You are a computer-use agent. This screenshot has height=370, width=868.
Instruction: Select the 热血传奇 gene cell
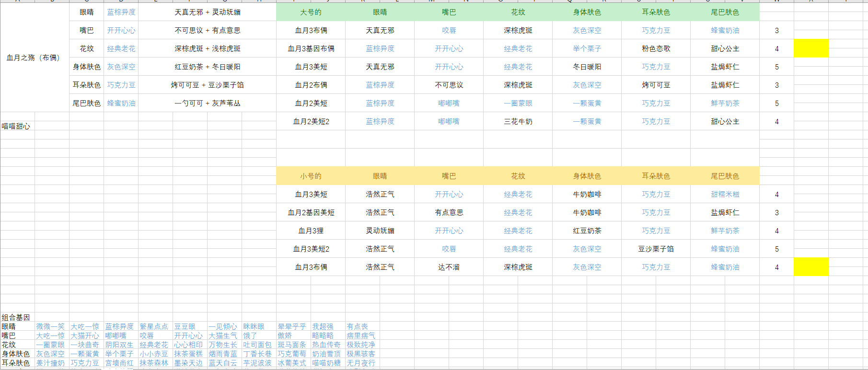pyautogui.click(x=328, y=345)
